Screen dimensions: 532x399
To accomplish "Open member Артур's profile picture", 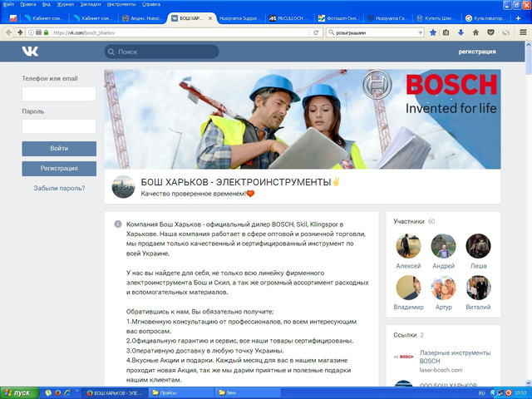I will [443, 288].
